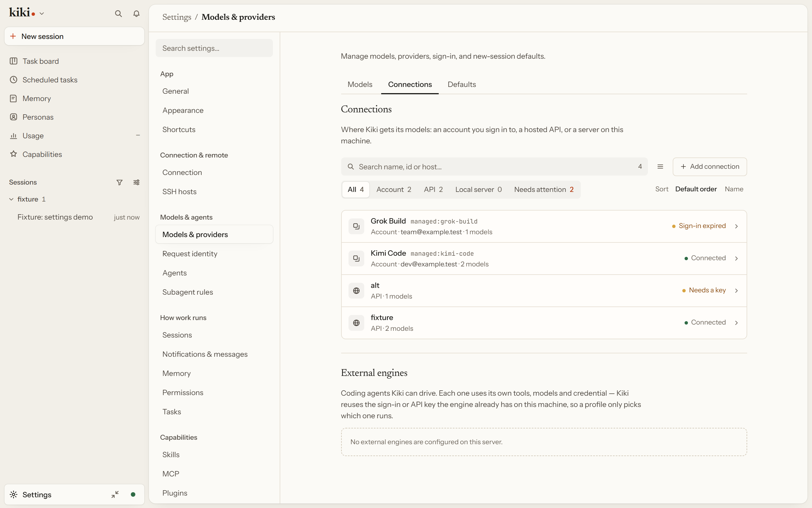Select the All connections filter

(356, 189)
